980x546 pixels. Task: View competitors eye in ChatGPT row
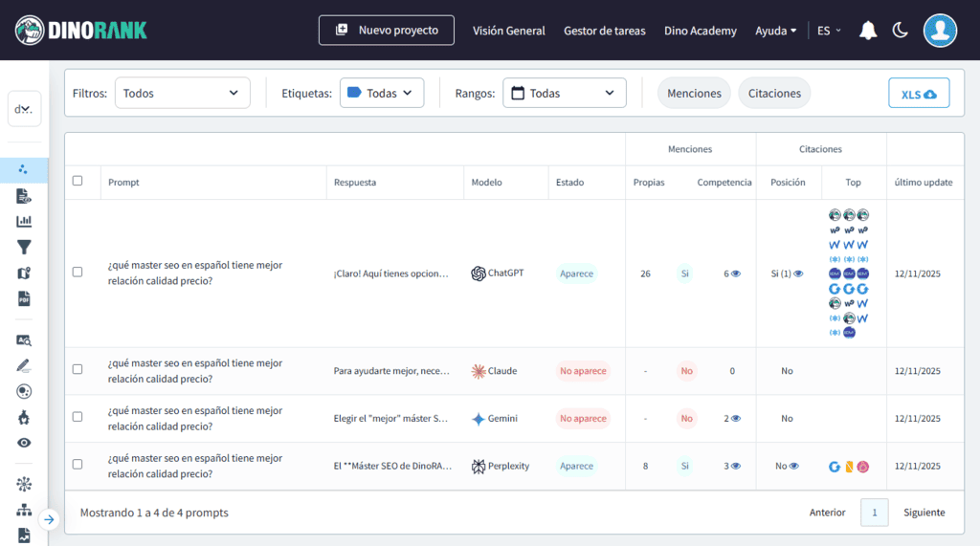(x=736, y=273)
